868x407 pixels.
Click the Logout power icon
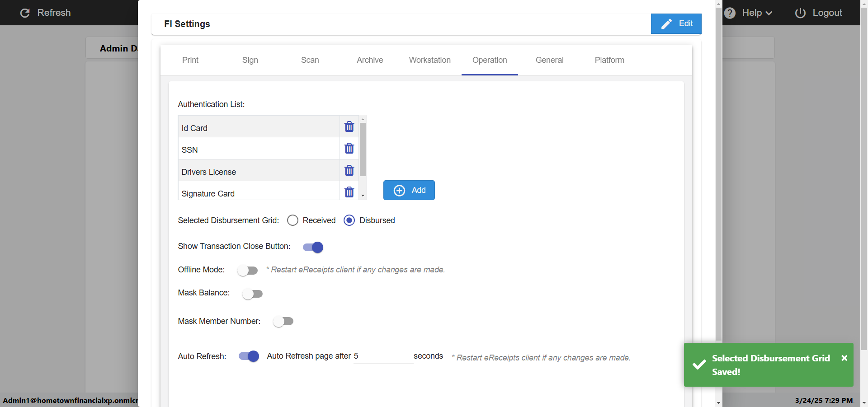[800, 13]
